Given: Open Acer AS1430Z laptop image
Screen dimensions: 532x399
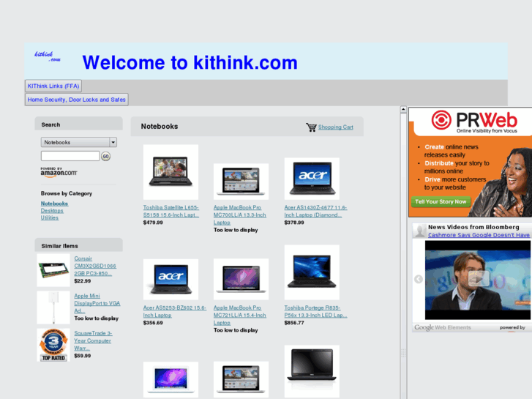Looking at the screenshot, I should pyautogui.click(x=312, y=179).
